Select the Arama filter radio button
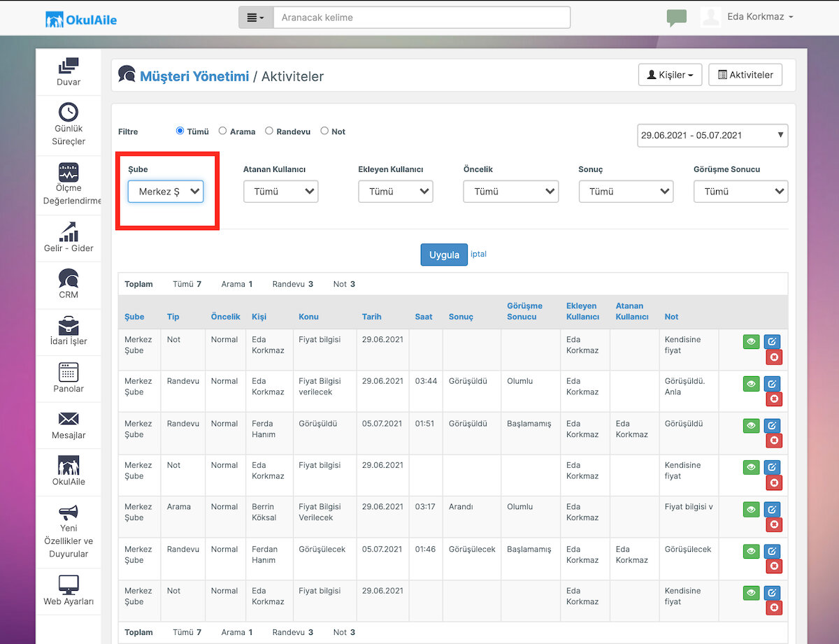Image resolution: width=839 pixels, height=644 pixels. (x=223, y=131)
